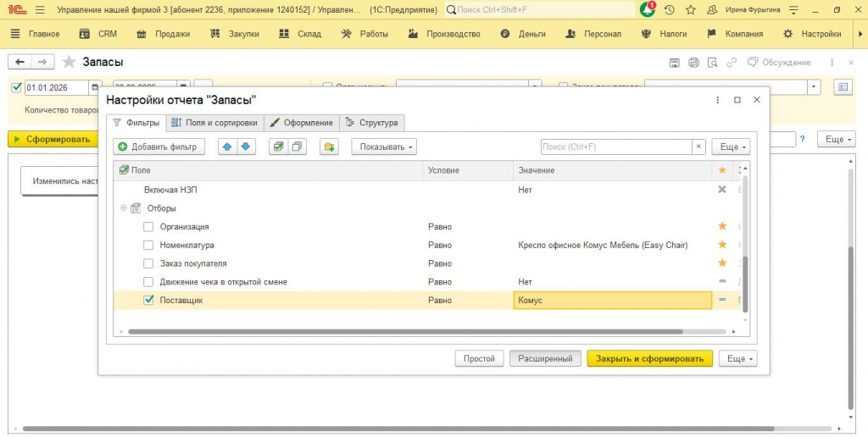Expand the dropdown arrow of top-right filter field
The width and height of the screenshot is (868, 437).
(x=815, y=87)
